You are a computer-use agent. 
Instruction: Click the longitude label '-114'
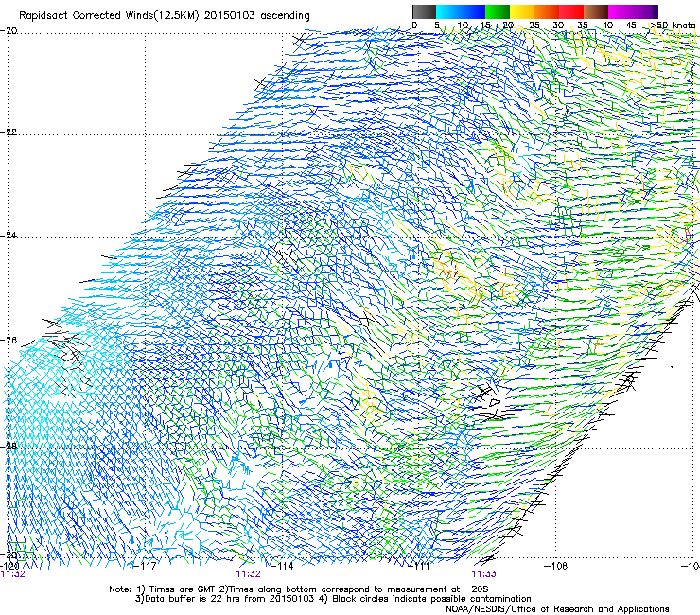[282, 566]
